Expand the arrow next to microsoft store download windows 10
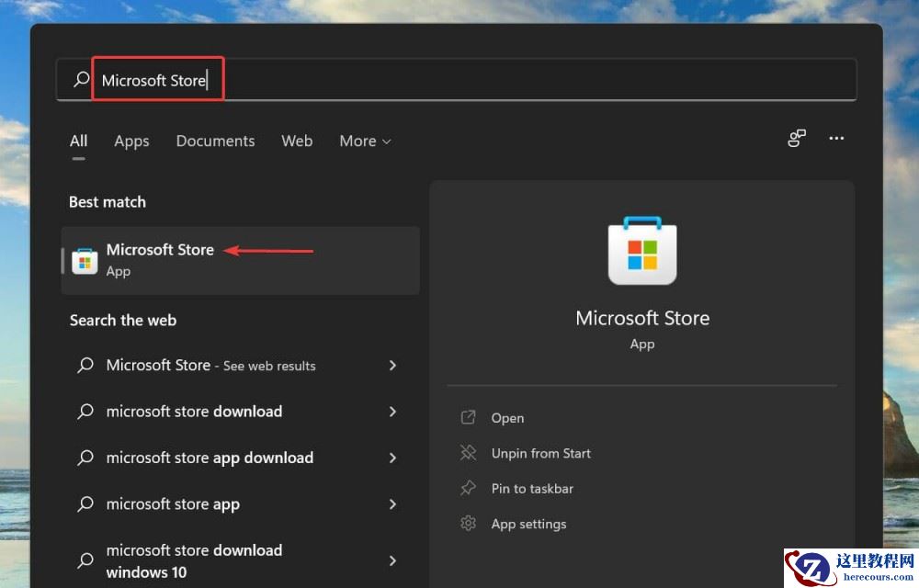The image size is (919, 588). [x=392, y=560]
